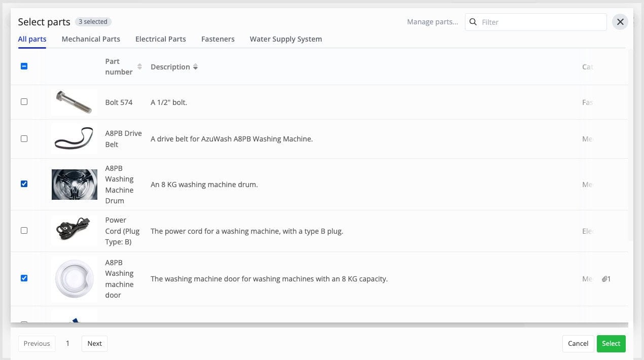The image size is (644, 360).
Task: Click into the Filter search field
Action: coord(540,22)
